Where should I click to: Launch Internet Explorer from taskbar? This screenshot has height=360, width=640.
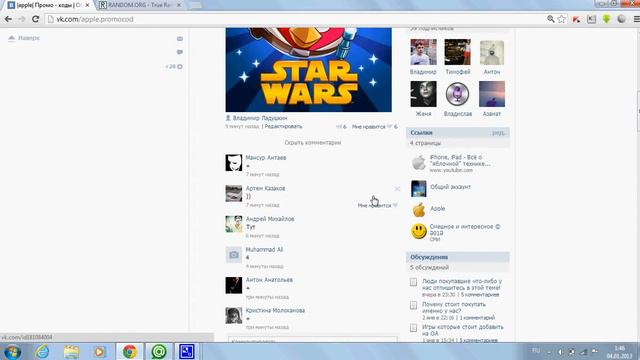42,351
